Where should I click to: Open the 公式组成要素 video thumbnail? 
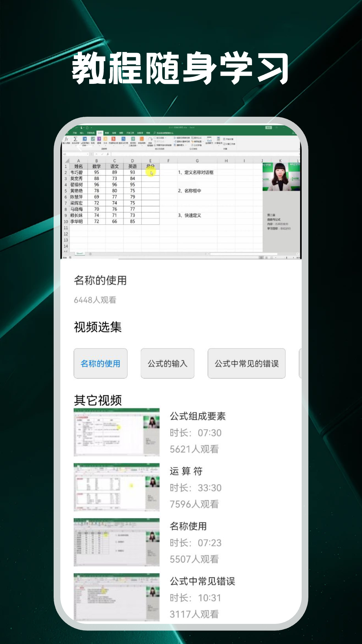117,432
